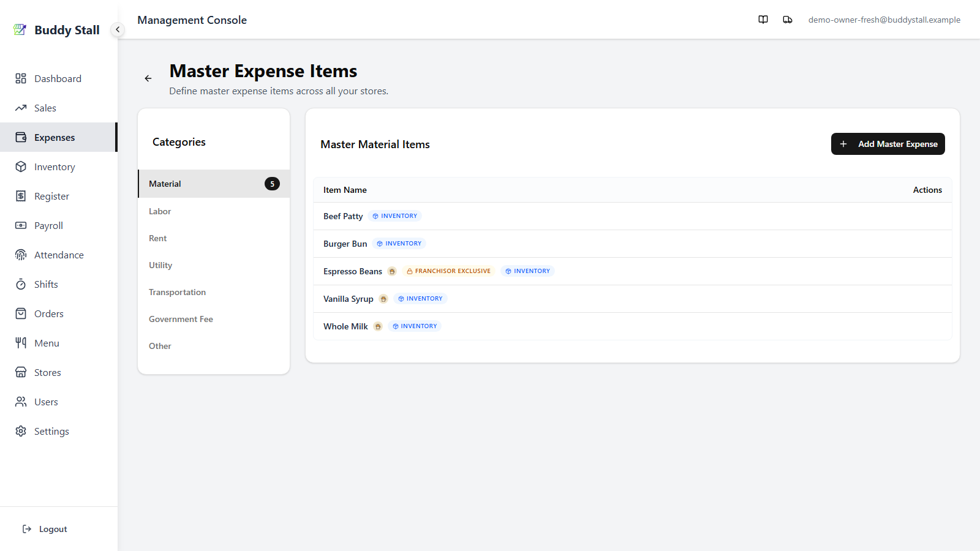
Task: Click the Buddy Stall logo icon
Action: tap(20, 29)
